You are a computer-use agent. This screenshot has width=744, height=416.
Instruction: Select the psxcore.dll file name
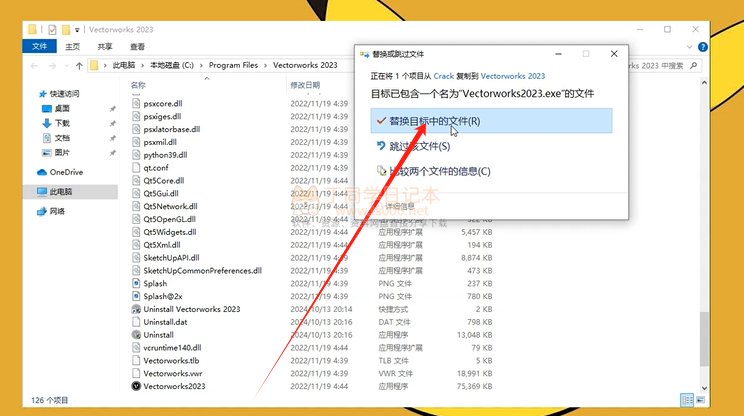[163, 103]
